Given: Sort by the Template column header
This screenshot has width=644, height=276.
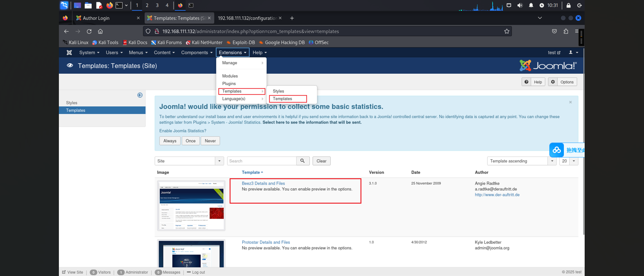Looking at the screenshot, I should click(252, 172).
